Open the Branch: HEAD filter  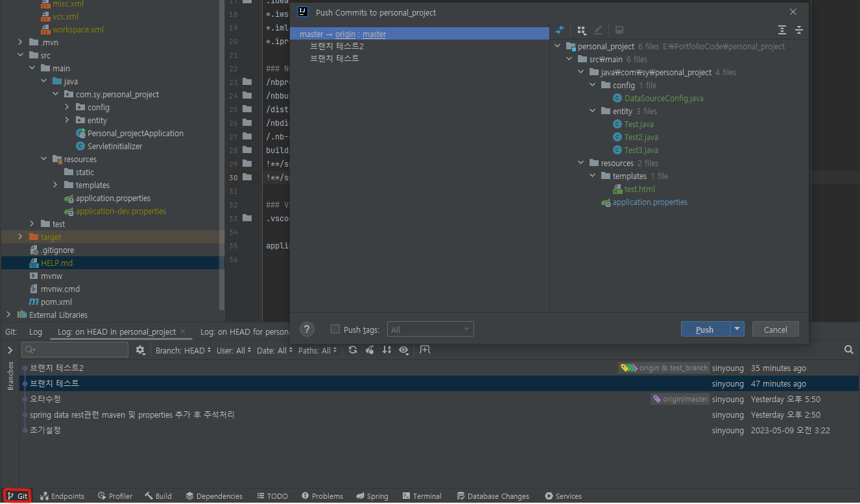pos(184,350)
